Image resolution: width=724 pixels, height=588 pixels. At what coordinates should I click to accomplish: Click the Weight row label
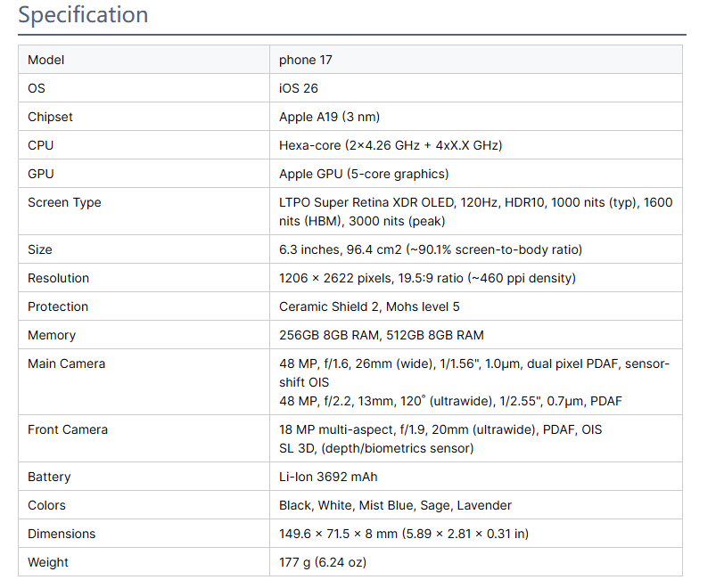tap(48, 562)
